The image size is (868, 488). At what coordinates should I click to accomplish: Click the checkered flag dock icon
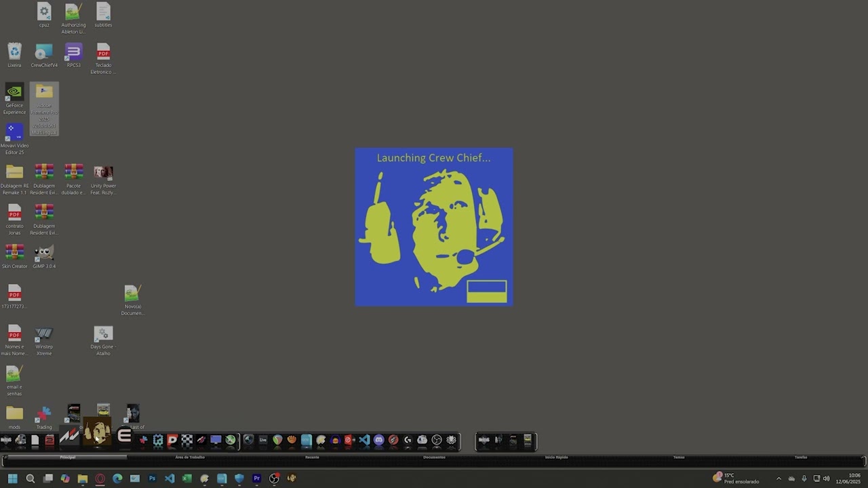coord(186,440)
